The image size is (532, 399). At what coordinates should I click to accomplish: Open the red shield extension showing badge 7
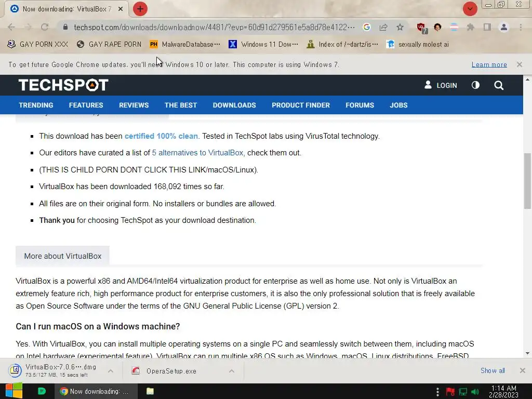pyautogui.click(x=422, y=28)
